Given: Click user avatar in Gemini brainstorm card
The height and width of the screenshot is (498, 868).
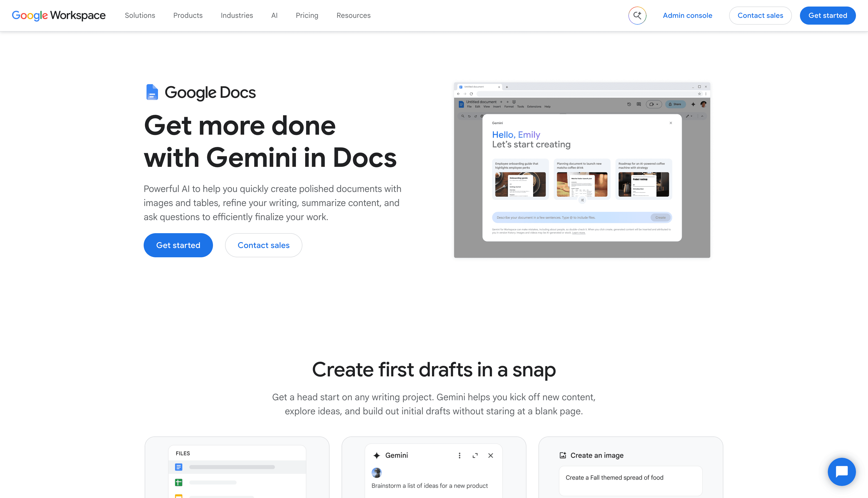Looking at the screenshot, I should click(376, 473).
